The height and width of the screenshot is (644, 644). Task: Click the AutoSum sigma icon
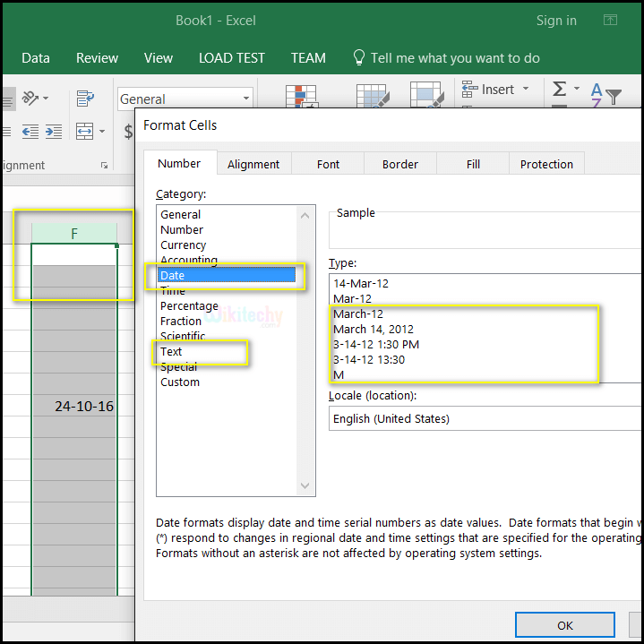pos(560,90)
